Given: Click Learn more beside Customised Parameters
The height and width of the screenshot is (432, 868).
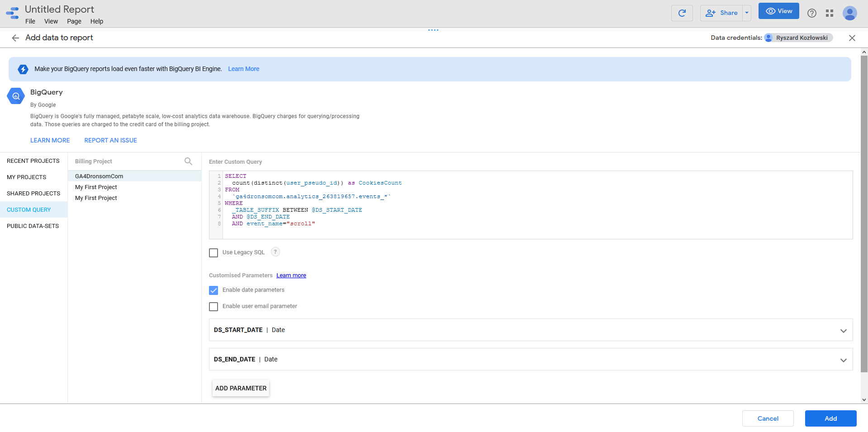Looking at the screenshot, I should click(291, 275).
